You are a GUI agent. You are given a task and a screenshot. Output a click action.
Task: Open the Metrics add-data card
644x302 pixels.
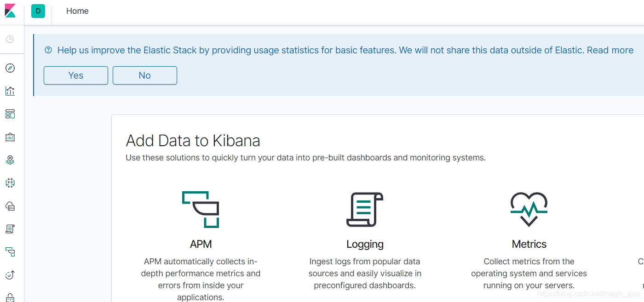point(529,241)
